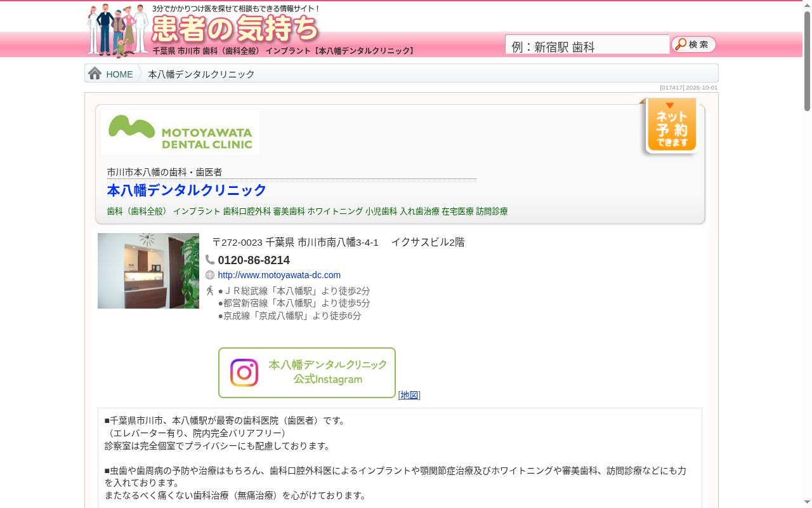Go to HOME via breadcrumb link
Viewport: 812px width, 508px height.
pos(119,74)
